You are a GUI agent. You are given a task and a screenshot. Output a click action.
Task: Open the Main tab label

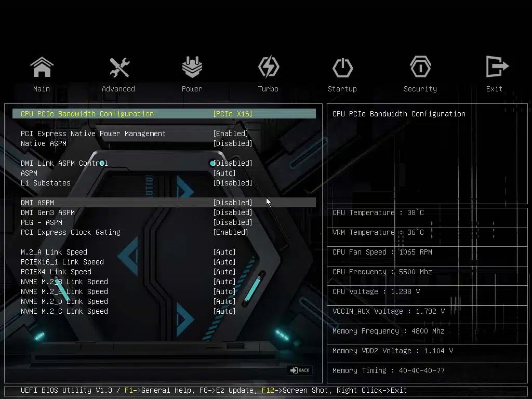(x=42, y=89)
